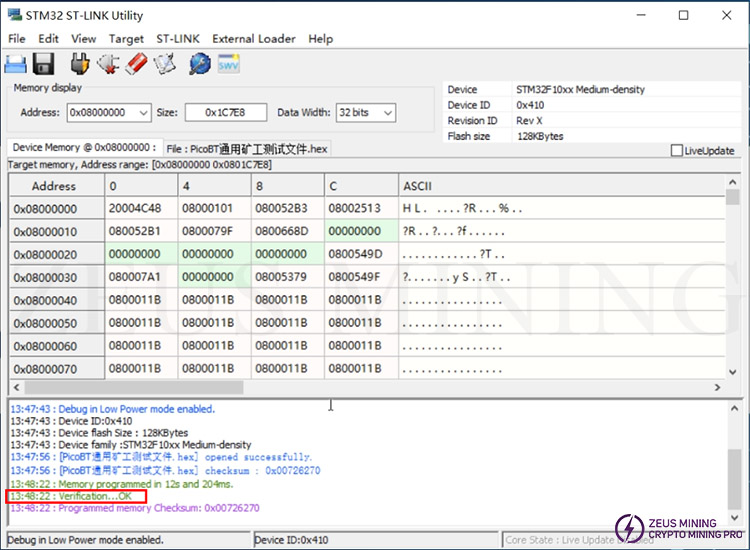The image size is (750, 550).
Task: Click the Size input field
Action: coord(225,113)
